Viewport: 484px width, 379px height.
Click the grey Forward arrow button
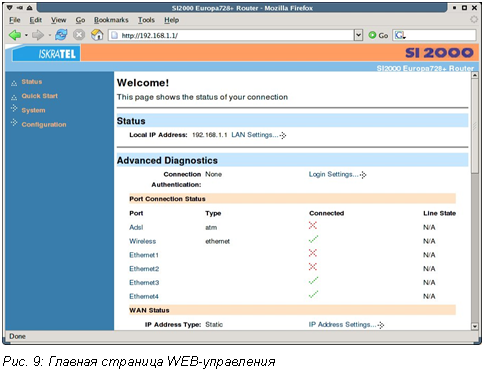pyautogui.click(x=38, y=35)
